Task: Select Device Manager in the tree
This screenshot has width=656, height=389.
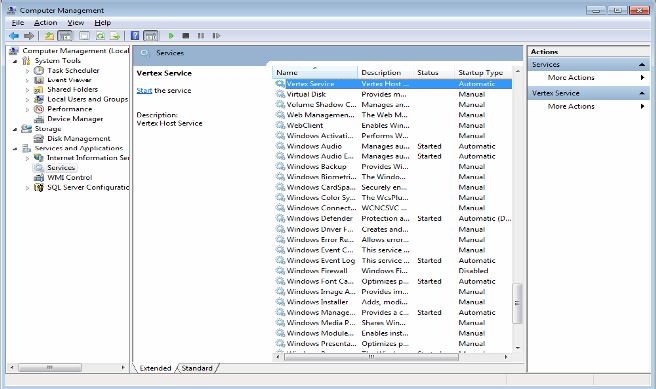Action: pos(75,119)
